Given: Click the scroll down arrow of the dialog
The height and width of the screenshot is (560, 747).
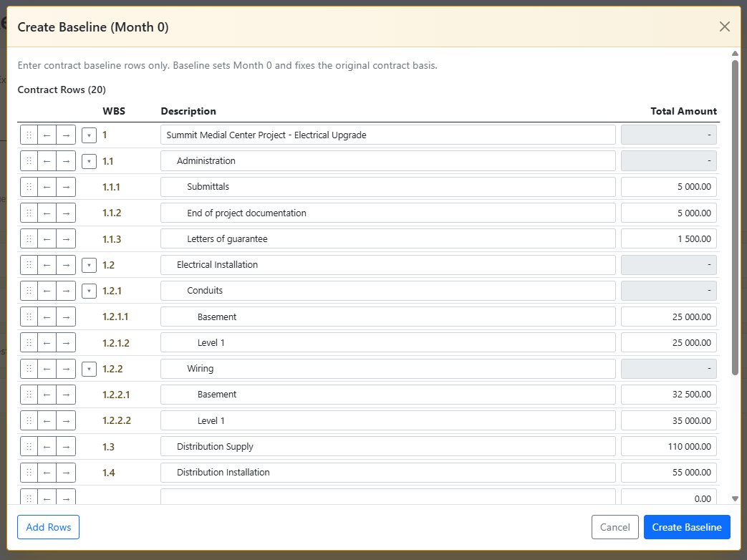Looking at the screenshot, I should click(735, 498).
